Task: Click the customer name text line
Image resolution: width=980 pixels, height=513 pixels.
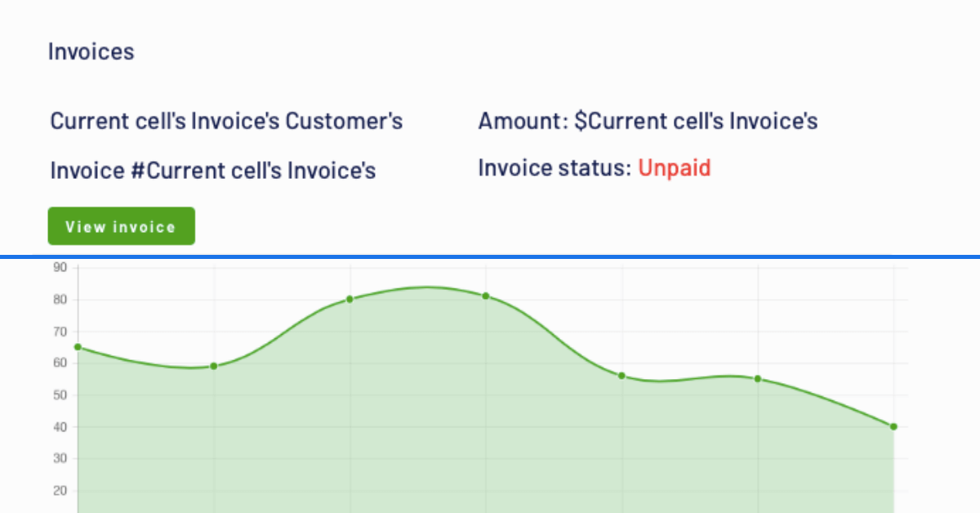Action: [x=226, y=121]
